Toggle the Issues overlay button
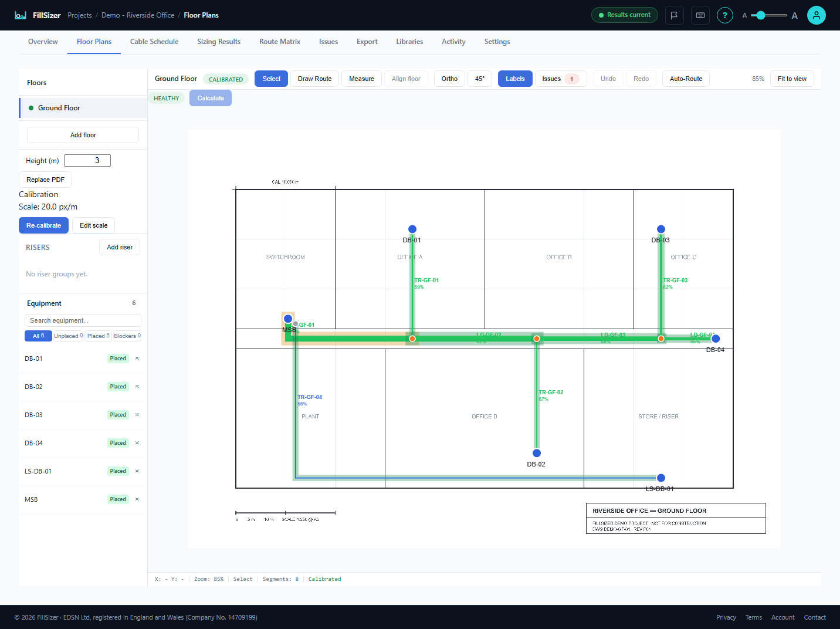Screen dimensions: 840x629 561,79
